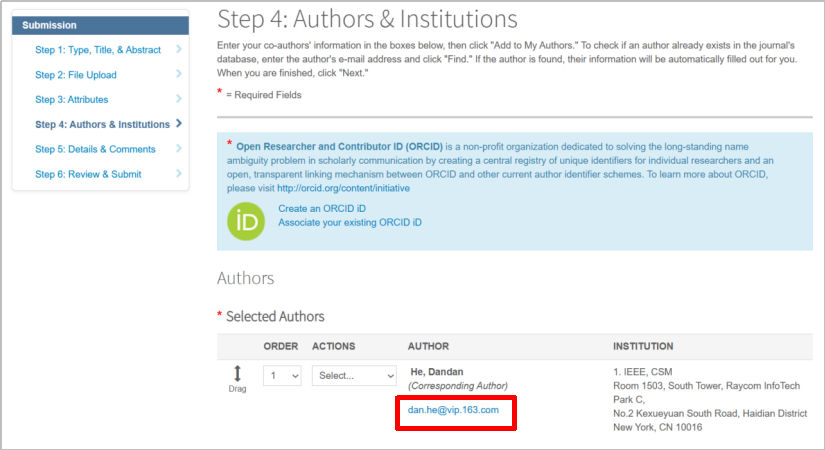Image resolution: width=825 pixels, height=450 pixels.
Task: Go to Step 2: File Upload
Action: (x=76, y=75)
